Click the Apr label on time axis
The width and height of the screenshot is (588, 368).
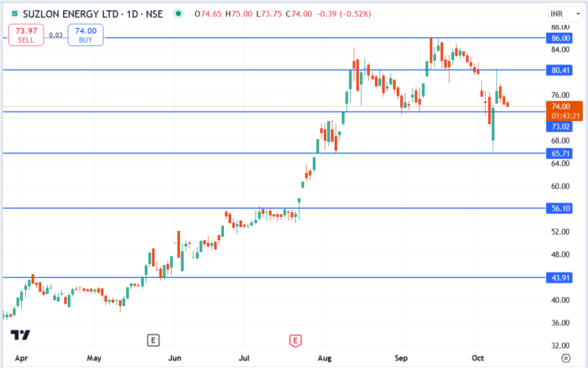[21, 358]
